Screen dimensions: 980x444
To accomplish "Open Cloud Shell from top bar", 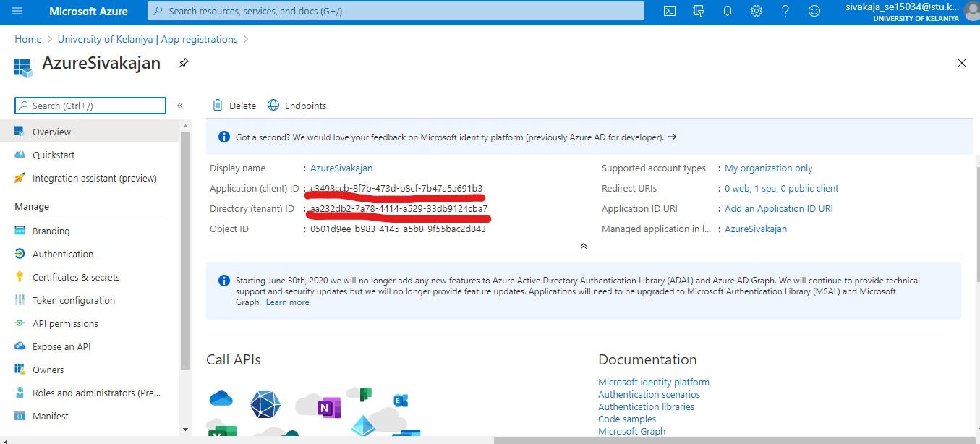I will click(670, 11).
